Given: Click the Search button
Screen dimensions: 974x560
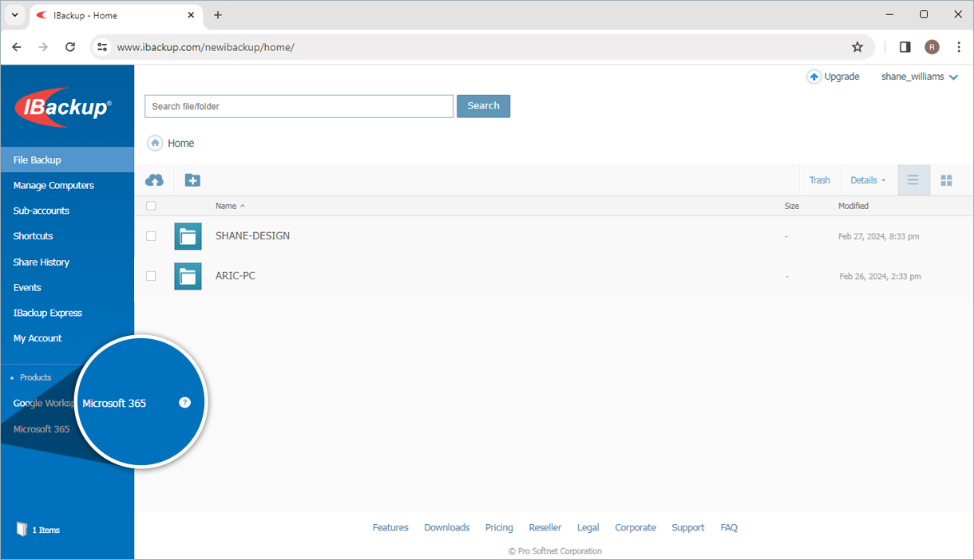Looking at the screenshot, I should [x=483, y=106].
